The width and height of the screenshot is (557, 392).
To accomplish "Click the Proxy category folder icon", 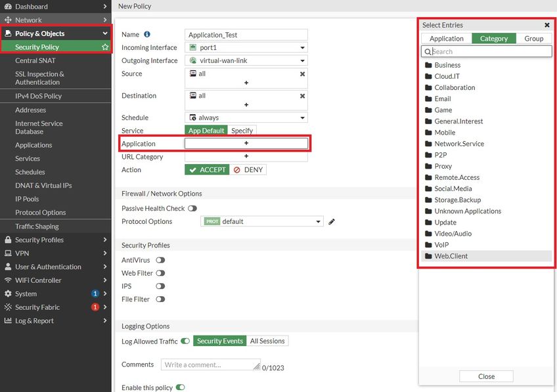I will (x=428, y=166).
